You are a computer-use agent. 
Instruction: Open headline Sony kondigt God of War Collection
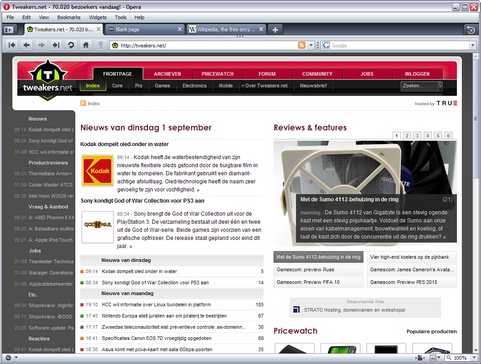(142, 201)
